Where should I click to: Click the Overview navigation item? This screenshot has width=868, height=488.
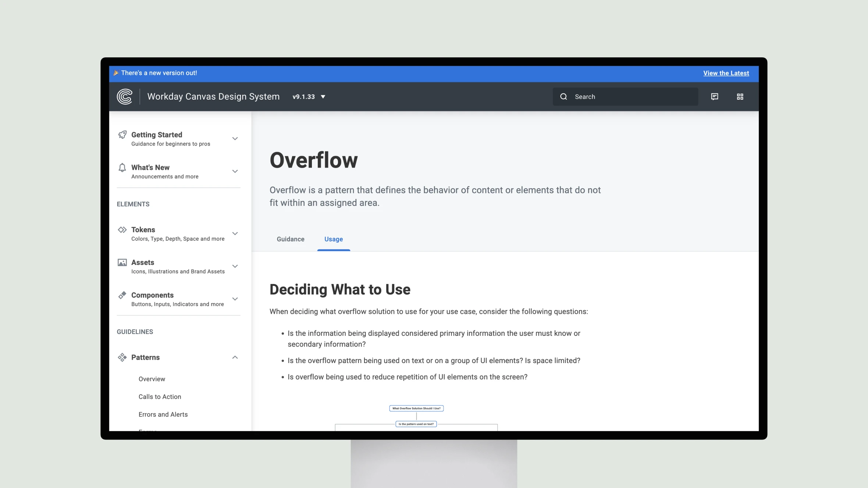click(152, 379)
